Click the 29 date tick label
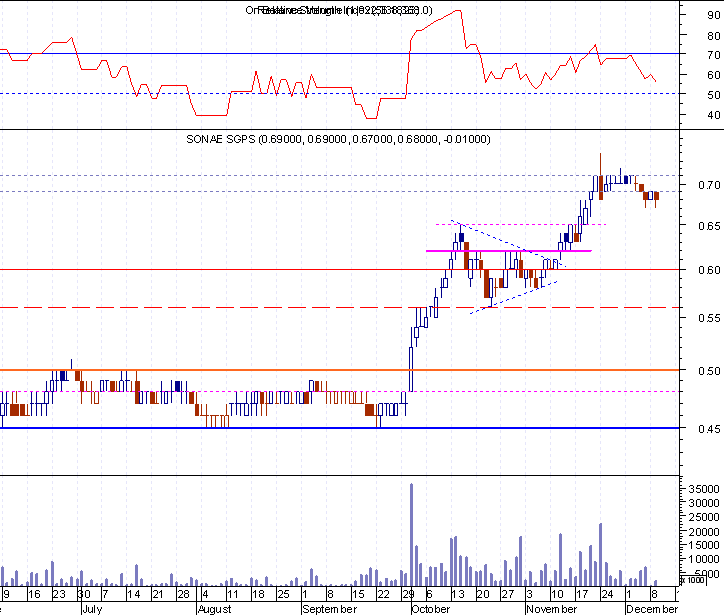 [408, 594]
